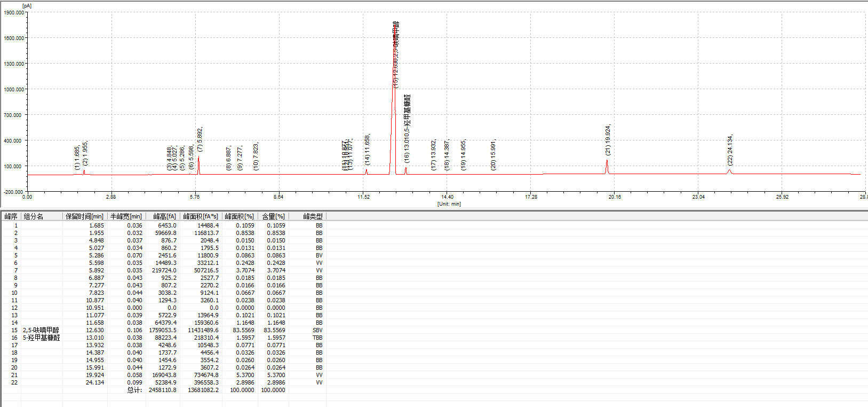Click peak type SBV cell in row 15

pos(317,330)
